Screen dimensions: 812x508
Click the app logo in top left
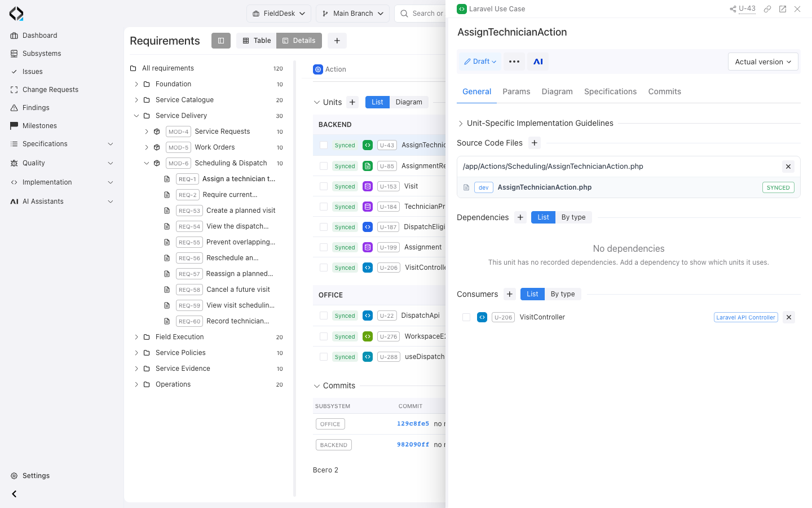[16, 14]
